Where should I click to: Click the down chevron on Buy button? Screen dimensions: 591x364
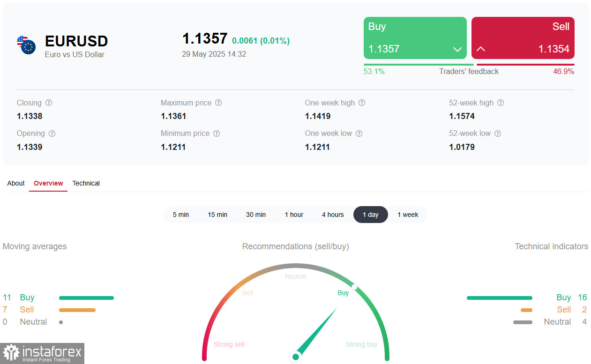(x=457, y=49)
